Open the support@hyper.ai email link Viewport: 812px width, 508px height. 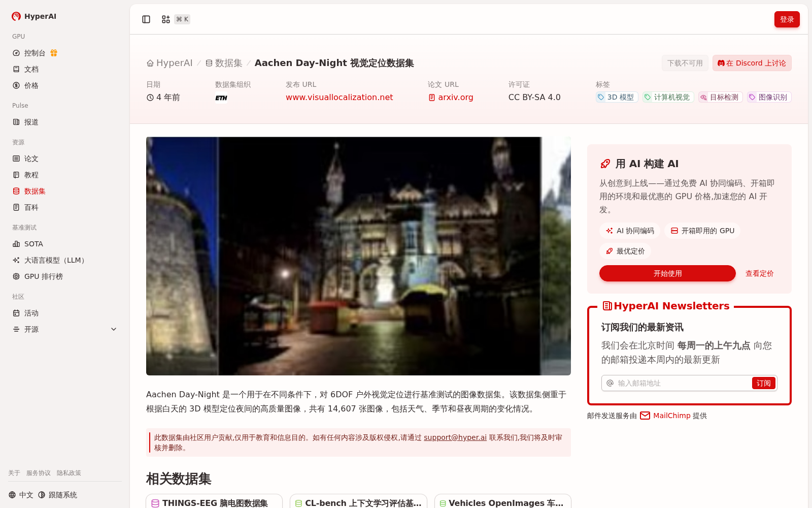coord(455,437)
